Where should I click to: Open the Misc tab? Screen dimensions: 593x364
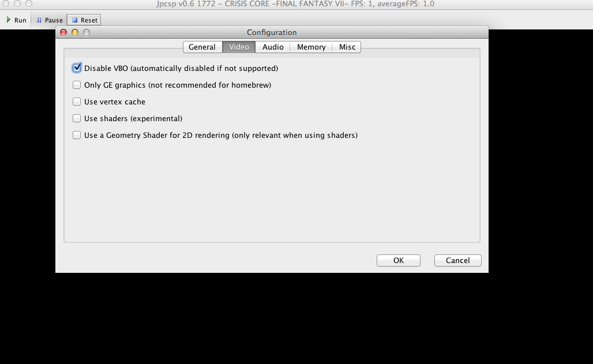(347, 47)
